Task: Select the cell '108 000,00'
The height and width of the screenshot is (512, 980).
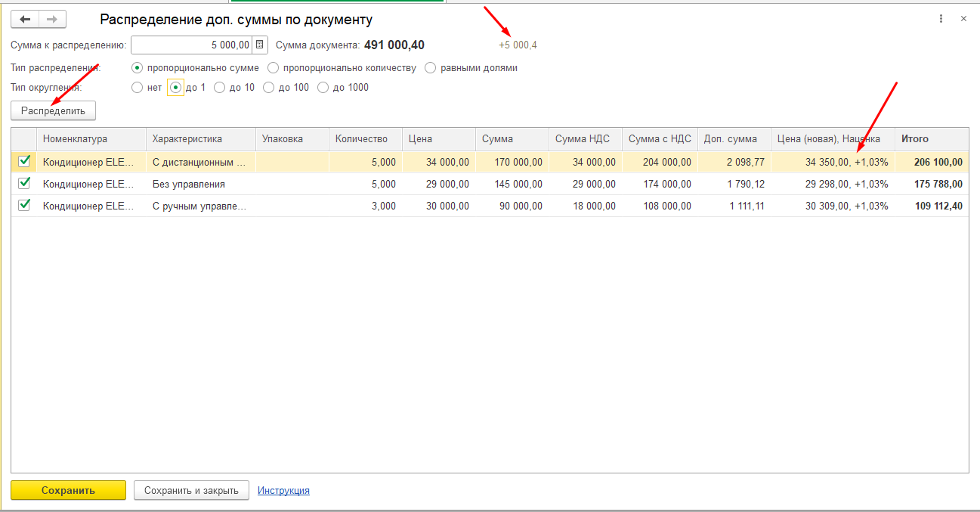Action: click(x=660, y=206)
